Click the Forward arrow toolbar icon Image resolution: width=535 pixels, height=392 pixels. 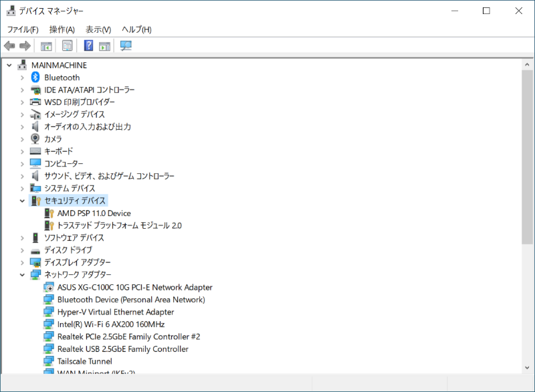tap(25, 46)
